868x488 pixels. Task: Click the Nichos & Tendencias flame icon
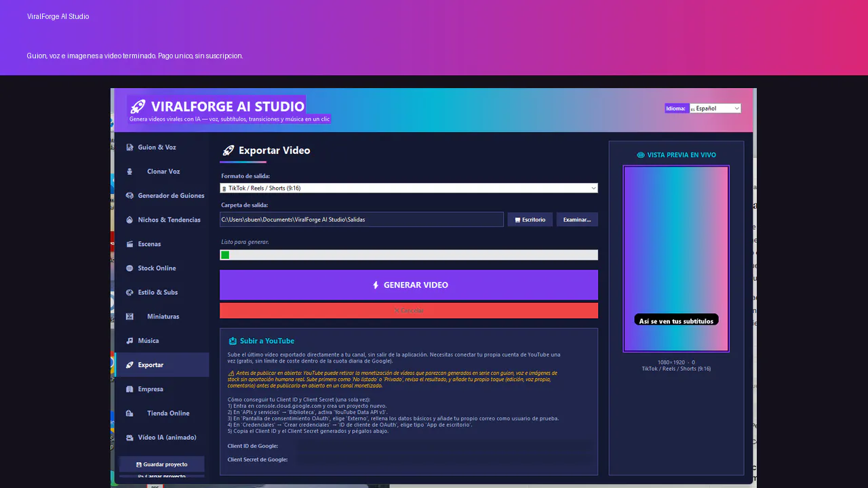tap(130, 220)
